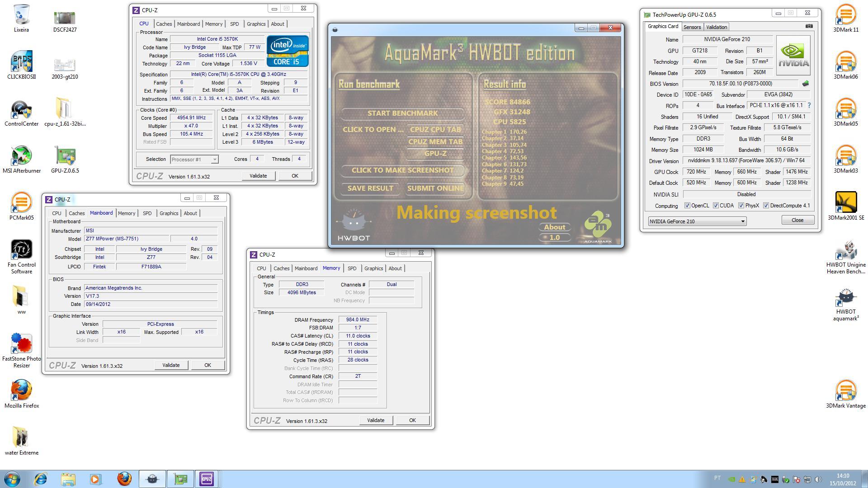Open NVIDIA GeForce 210 dropdown in GPU-Z
The width and height of the screenshot is (868, 488).
point(697,221)
